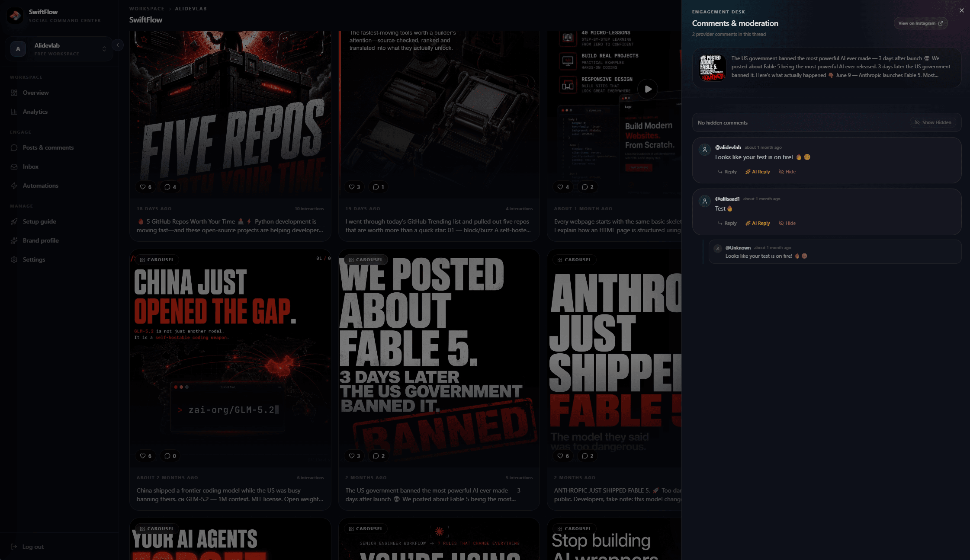Navigate to Inbox
Viewport: 970px width, 560px height.
click(x=30, y=166)
